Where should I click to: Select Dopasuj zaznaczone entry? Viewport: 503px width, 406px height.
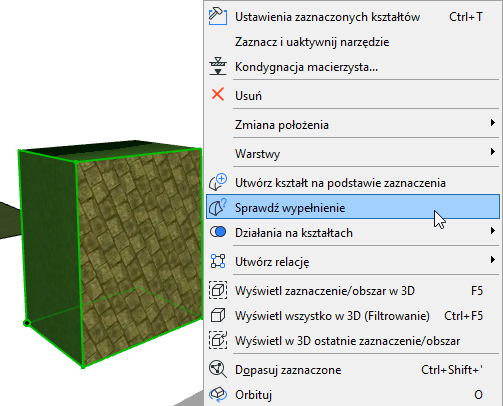pyautogui.click(x=353, y=370)
